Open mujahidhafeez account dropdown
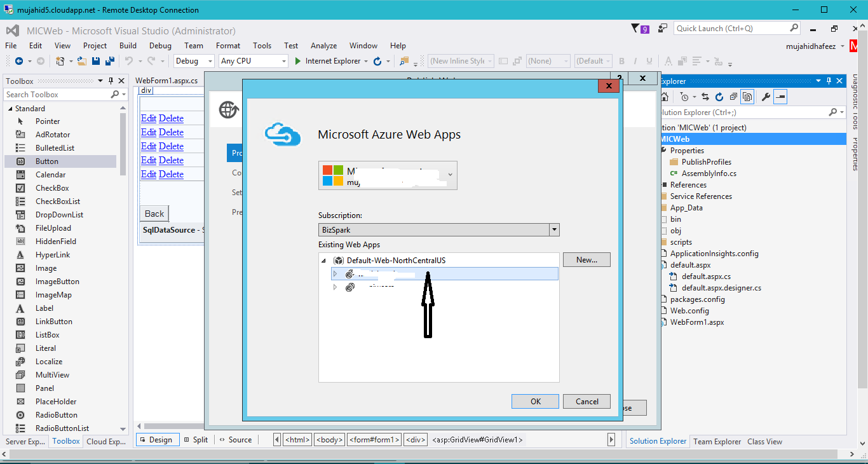This screenshot has width=868, height=464. [842, 46]
